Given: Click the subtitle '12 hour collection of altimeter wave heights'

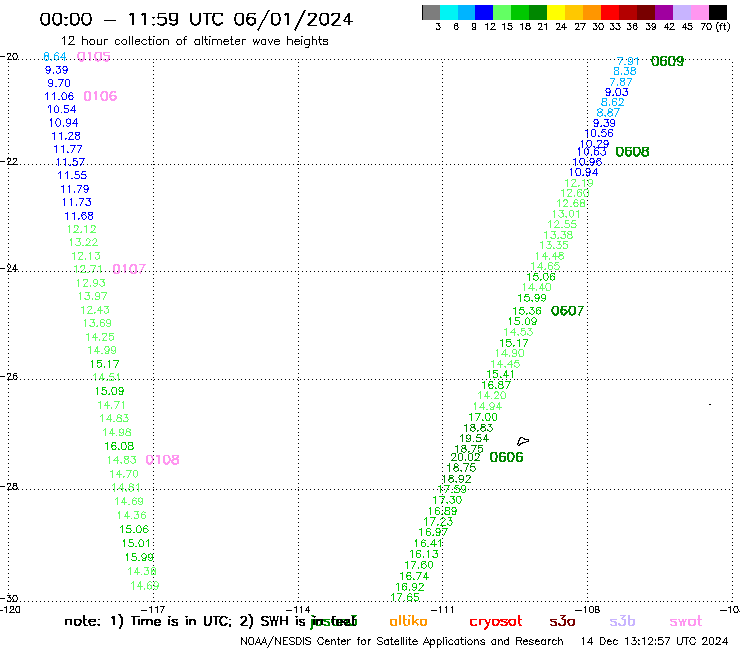Looking at the screenshot, I should coord(194,41).
